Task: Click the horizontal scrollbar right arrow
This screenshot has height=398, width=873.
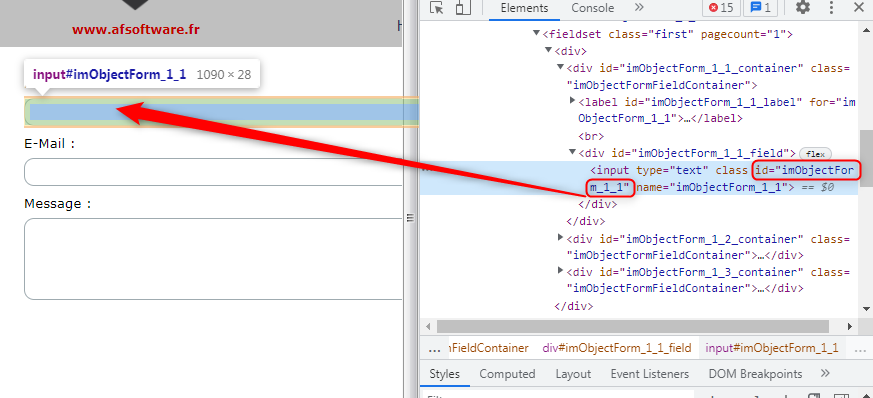Action: coord(850,326)
